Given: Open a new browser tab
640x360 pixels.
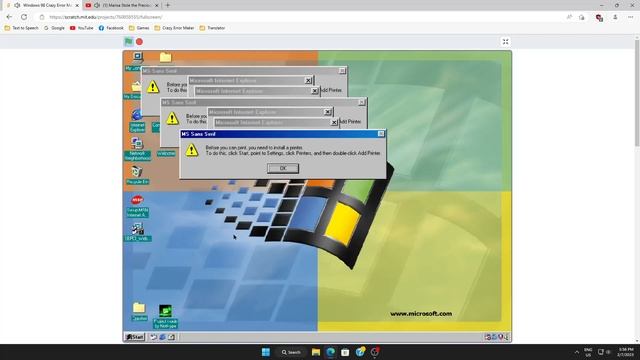Looking at the screenshot, I should [167, 5].
